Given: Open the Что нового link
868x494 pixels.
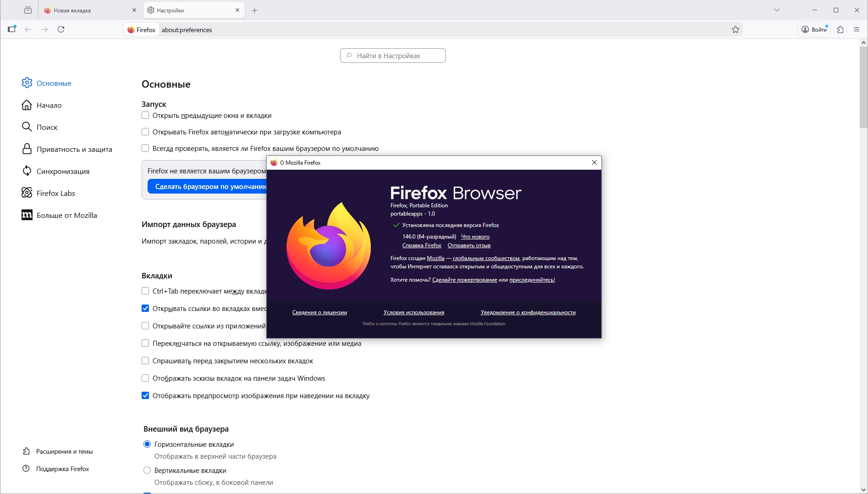Looking at the screenshot, I should click(475, 237).
